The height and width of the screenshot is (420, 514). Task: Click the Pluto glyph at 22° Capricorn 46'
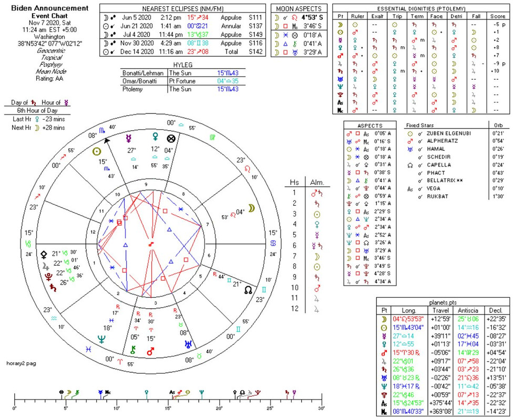(x=48, y=277)
